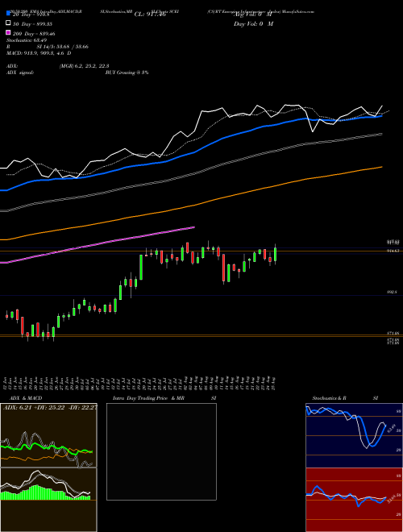The height and width of the screenshot is (532, 403).
Task: Click the orange moving average line in upper chart
Action: 191,206
